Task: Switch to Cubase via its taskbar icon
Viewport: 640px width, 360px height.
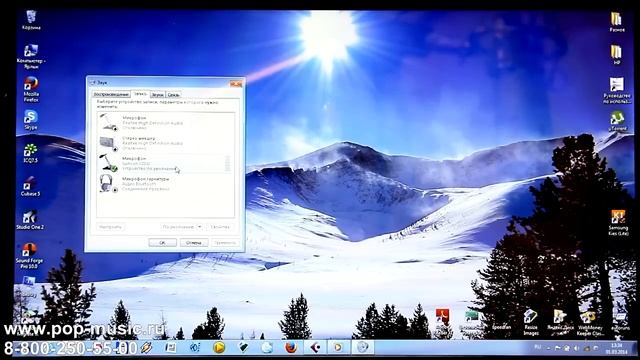Action: [315, 347]
